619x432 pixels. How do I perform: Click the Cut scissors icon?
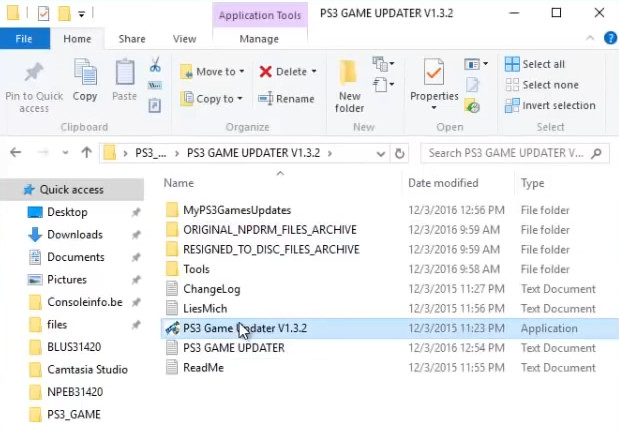point(155,64)
